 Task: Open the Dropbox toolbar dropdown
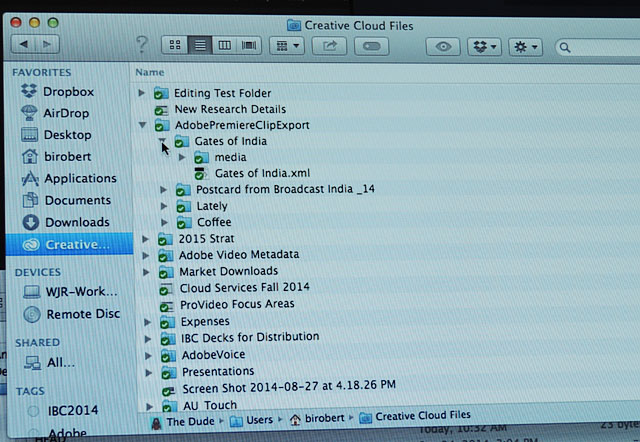tap(484, 47)
